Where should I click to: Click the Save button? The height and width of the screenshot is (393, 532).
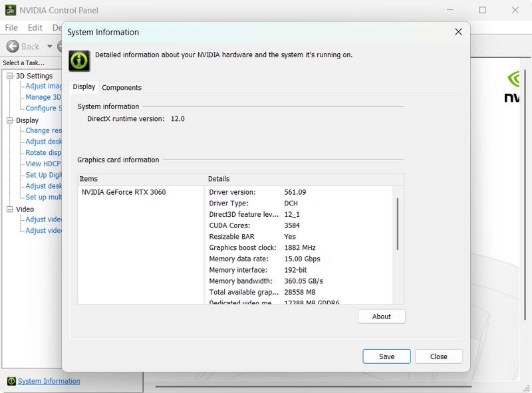[386, 356]
